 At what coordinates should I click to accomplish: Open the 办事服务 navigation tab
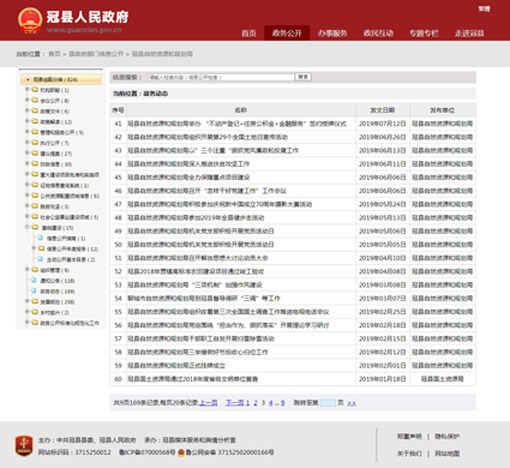pos(332,33)
